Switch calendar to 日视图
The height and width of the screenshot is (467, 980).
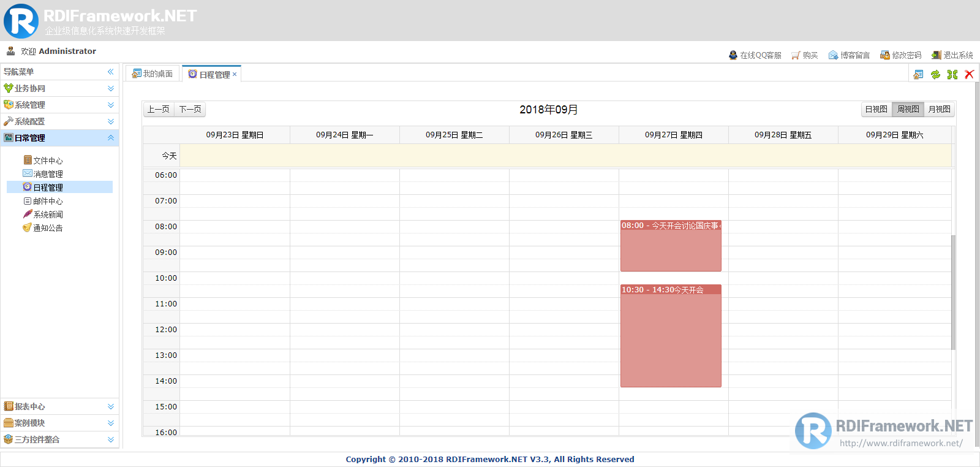tap(876, 109)
